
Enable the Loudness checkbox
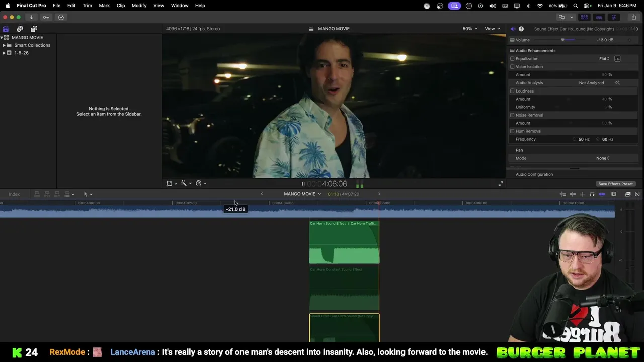point(512,91)
